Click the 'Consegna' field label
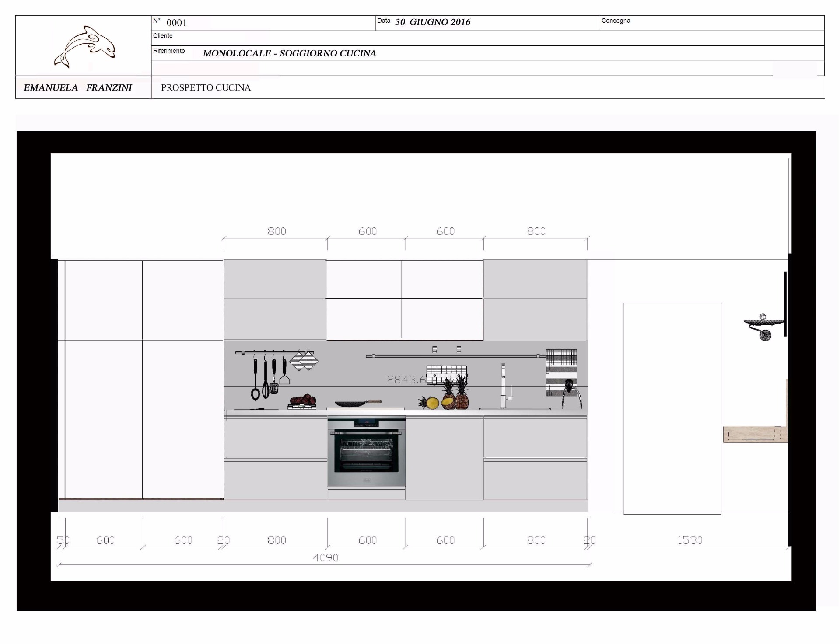 click(616, 21)
